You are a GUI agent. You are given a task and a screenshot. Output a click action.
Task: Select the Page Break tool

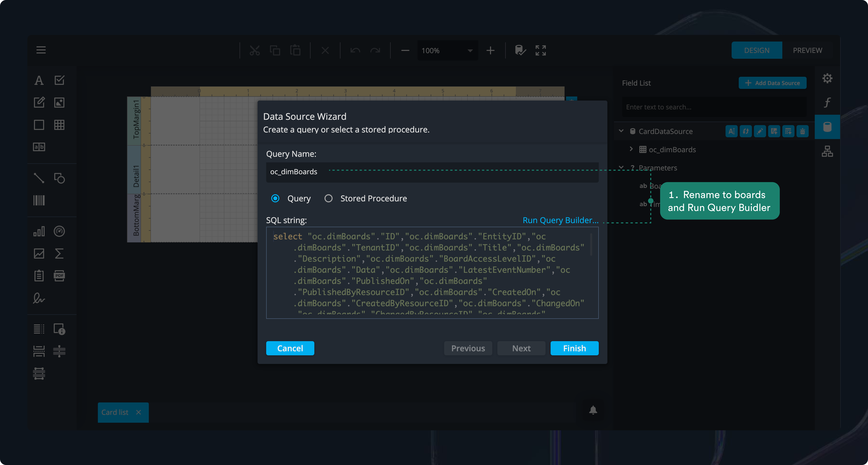39,351
